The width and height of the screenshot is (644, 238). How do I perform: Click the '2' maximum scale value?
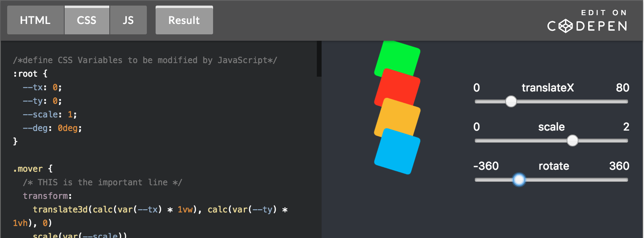(626, 127)
